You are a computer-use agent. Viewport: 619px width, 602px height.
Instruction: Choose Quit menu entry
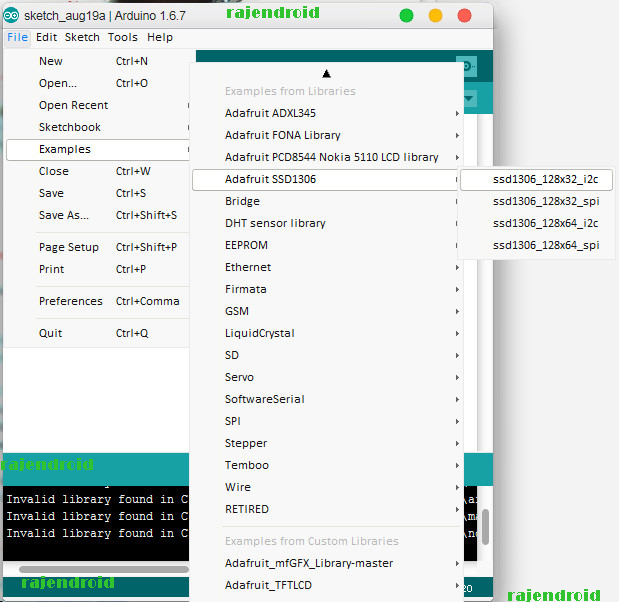click(x=98, y=334)
